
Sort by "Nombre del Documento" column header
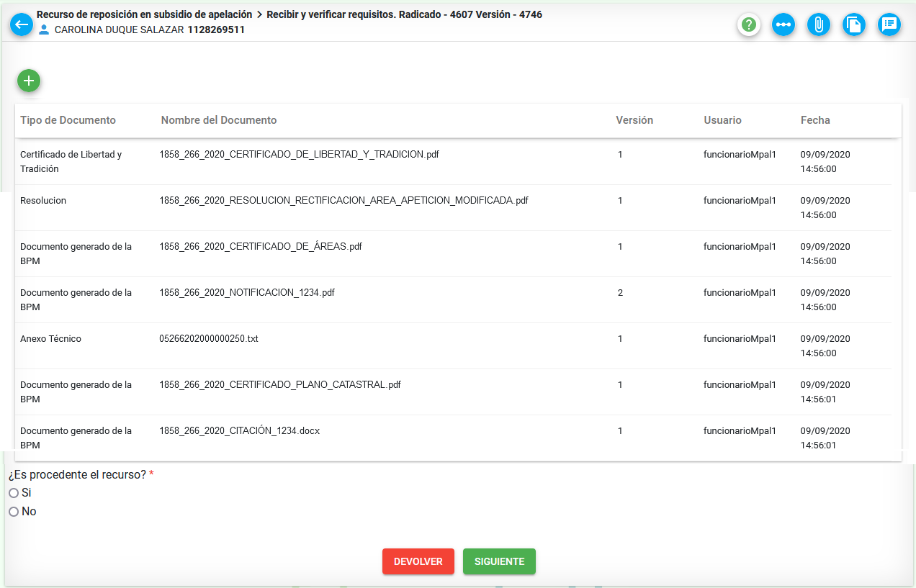pos(219,120)
